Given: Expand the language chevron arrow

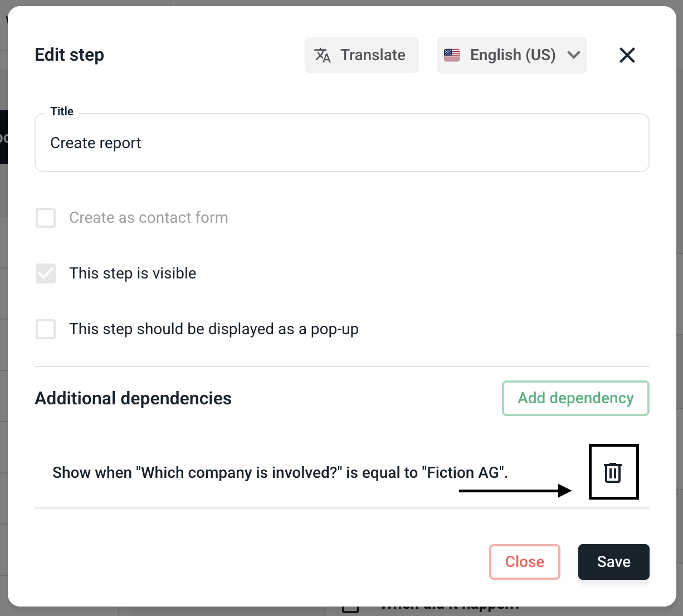Looking at the screenshot, I should click(x=574, y=55).
